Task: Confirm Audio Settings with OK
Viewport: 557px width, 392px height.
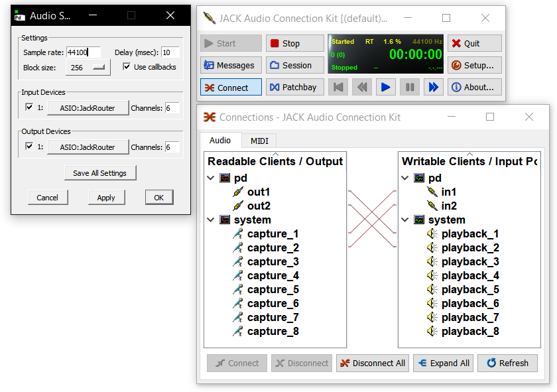Action: coord(159,198)
